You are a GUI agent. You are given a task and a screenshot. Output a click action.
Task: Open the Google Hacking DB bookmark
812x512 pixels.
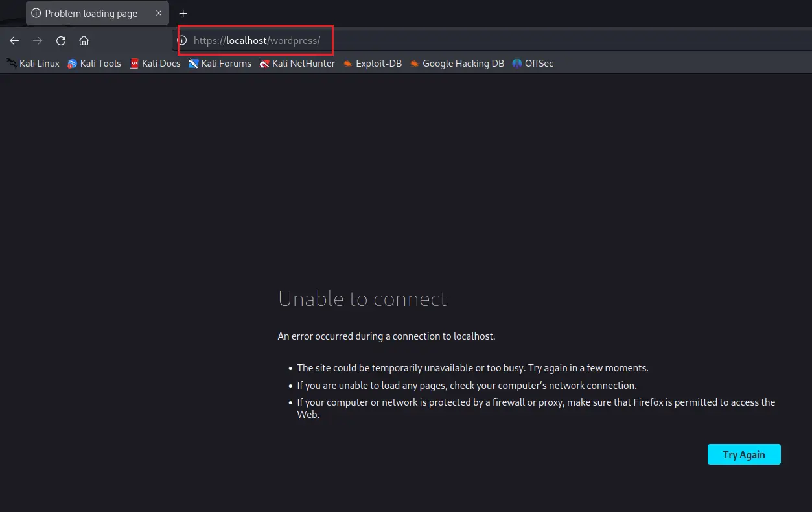[x=457, y=64]
